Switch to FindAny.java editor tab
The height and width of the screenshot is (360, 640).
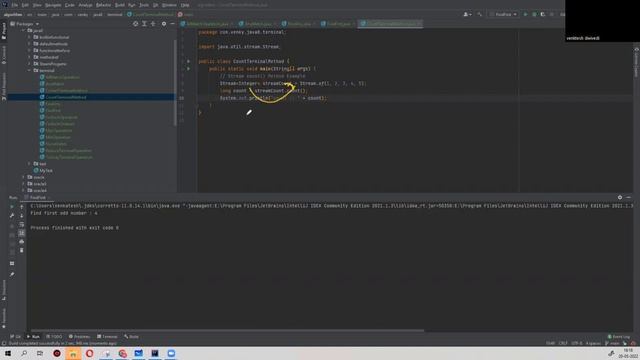tap(299, 24)
